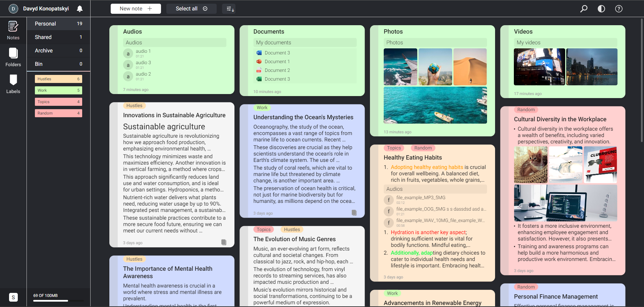Open desert dune photo thumbnail
Screen dimensions: 644x307
(470, 67)
